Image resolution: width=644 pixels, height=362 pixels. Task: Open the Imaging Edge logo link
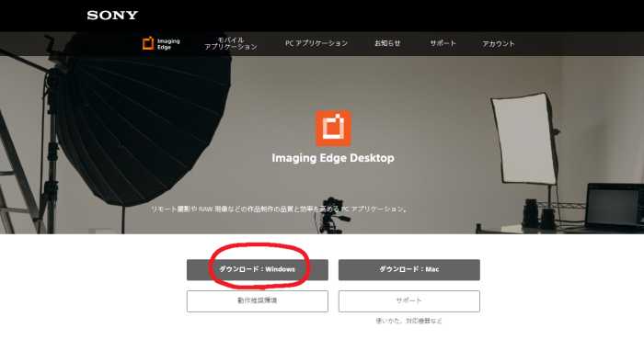[161, 43]
